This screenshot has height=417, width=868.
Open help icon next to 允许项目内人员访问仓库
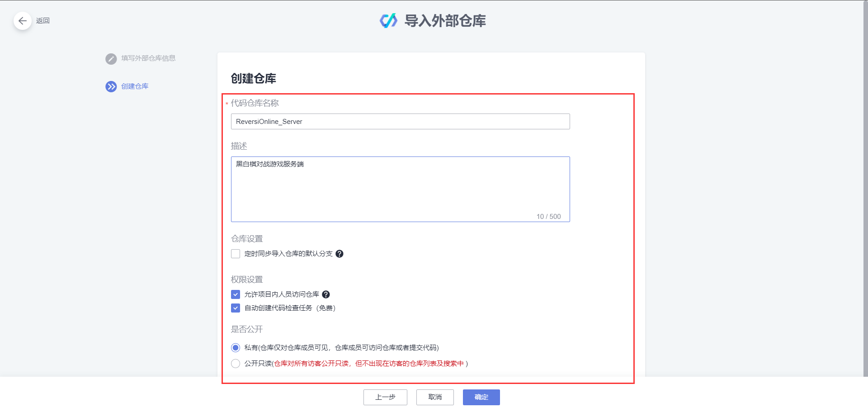point(327,294)
